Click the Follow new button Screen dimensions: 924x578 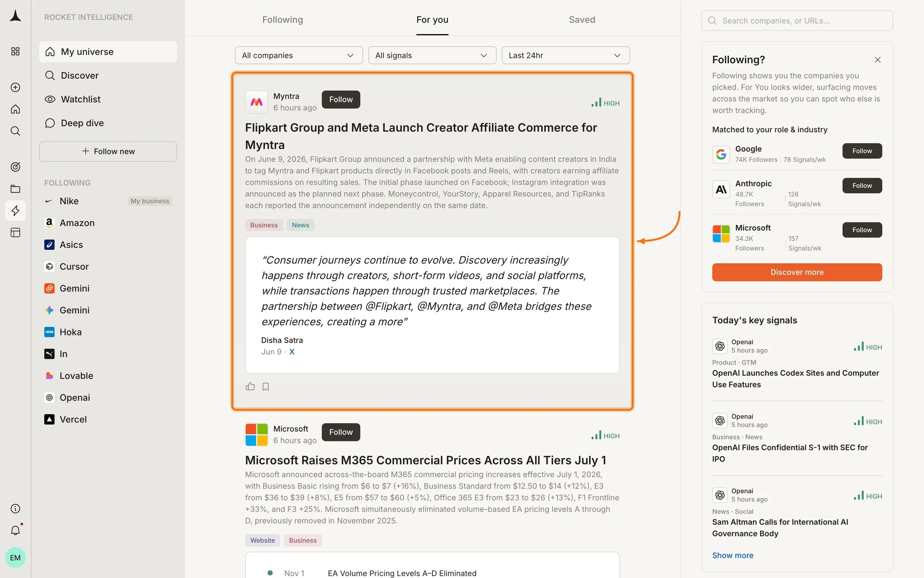pyautogui.click(x=108, y=151)
